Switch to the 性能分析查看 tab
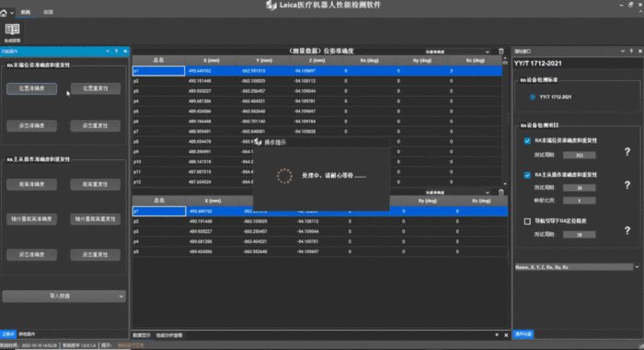Viewport: 644px width, 350px height. (x=169, y=335)
